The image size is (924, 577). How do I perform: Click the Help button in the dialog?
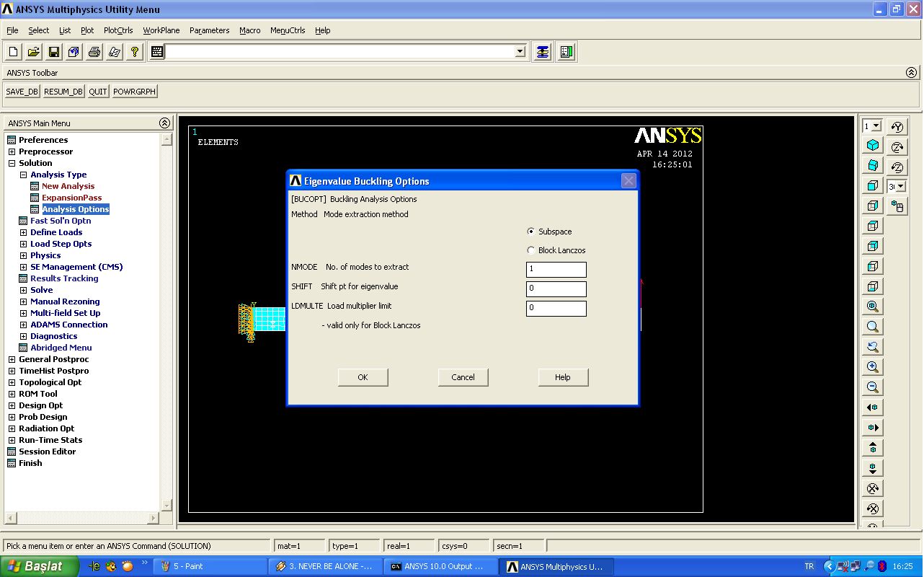point(563,377)
